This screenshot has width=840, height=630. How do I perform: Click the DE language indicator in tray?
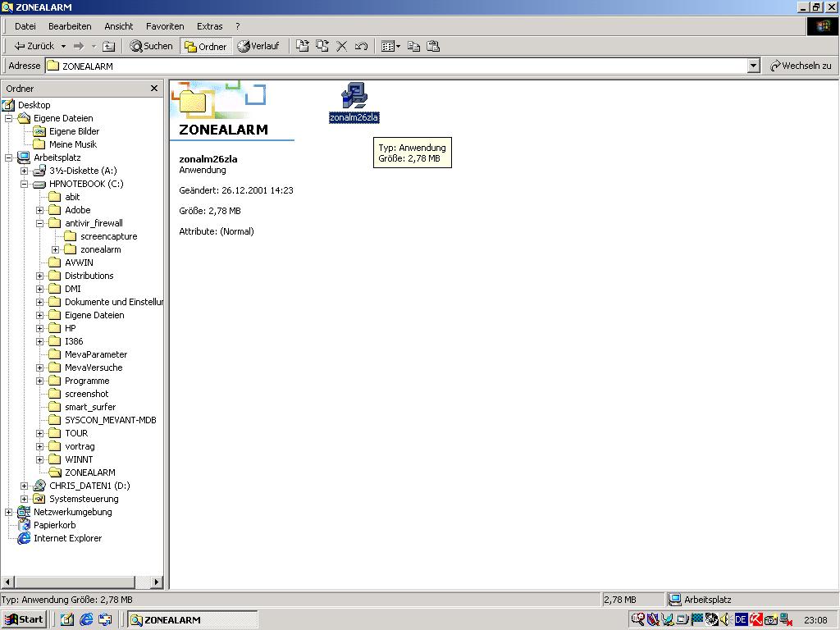pyautogui.click(x=741, y=620)
